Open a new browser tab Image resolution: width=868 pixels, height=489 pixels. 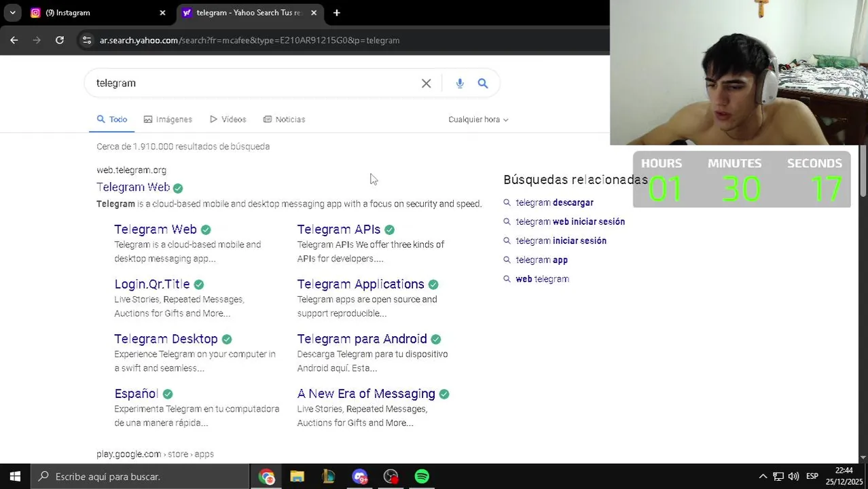pos(337,12)
